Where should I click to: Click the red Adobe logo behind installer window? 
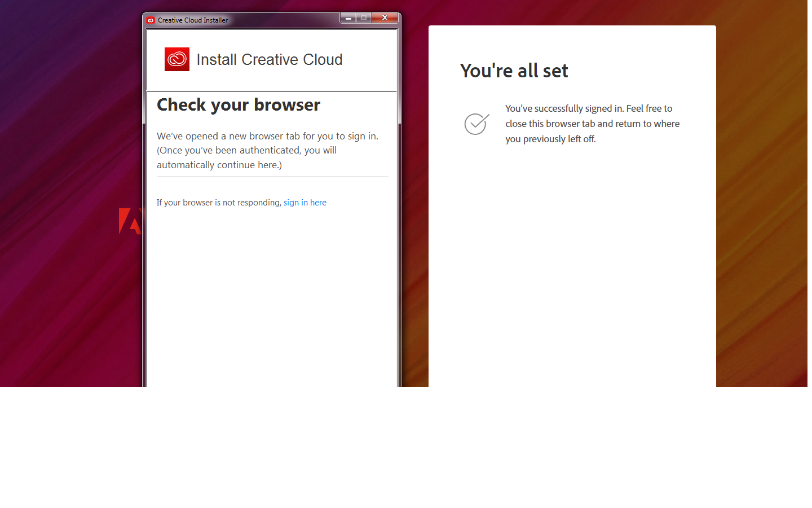[130, 221]
